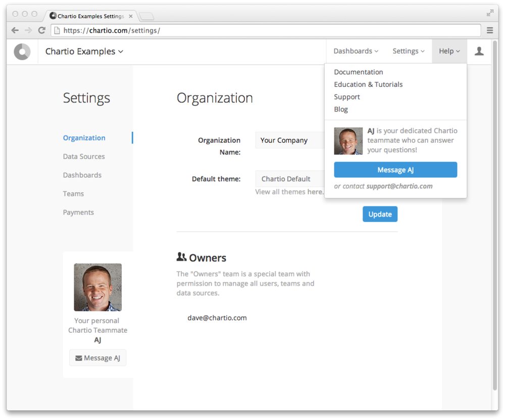Viewport: 505px width, 420px height.
Task: Click the browser forward arrow
Action: point(28,30)
